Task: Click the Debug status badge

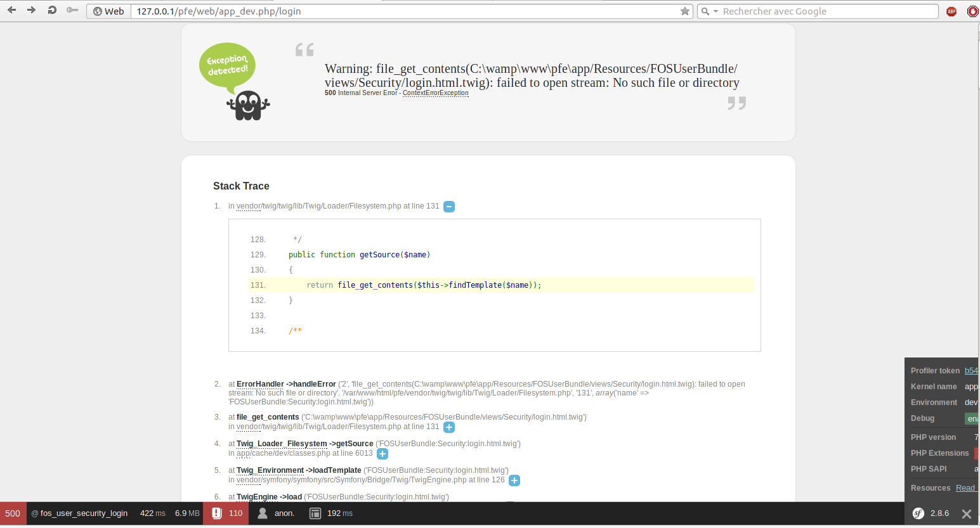Action: (972, 418)
